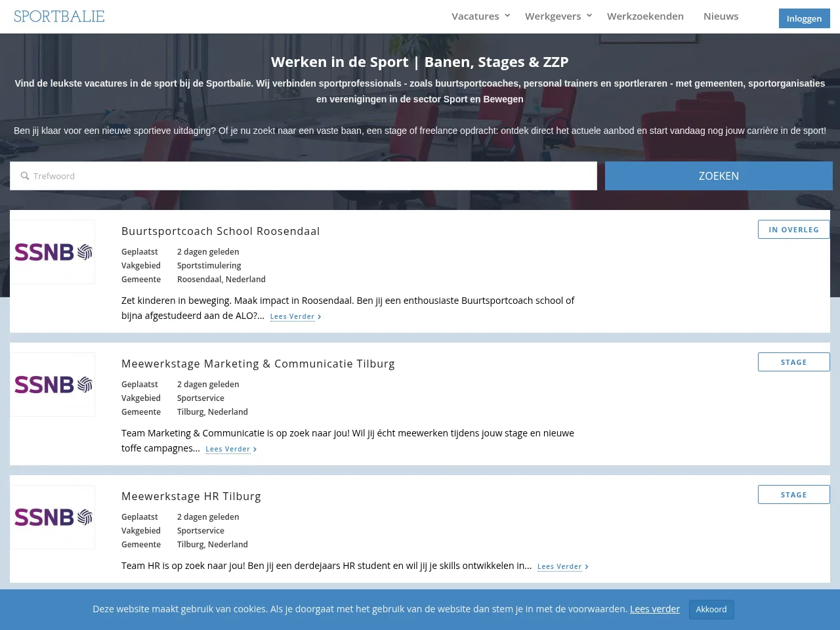Open the Sportbalie logo homepage
Screen dimensions: 840x630
[59, 16]
